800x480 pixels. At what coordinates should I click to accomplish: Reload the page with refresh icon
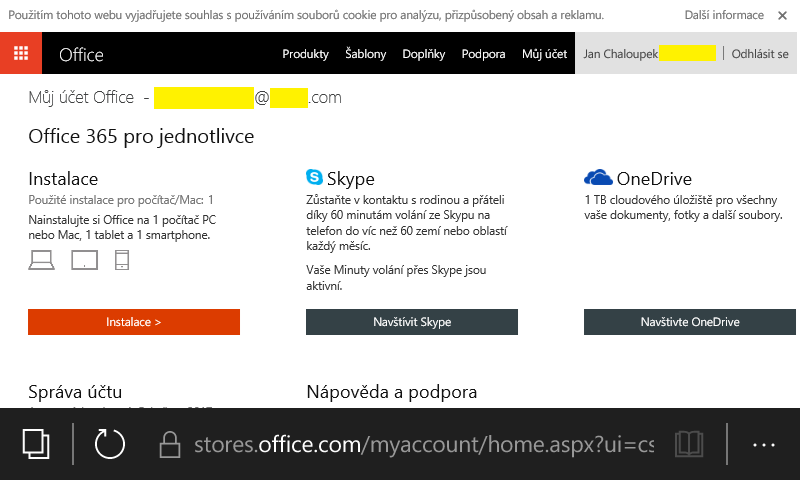click(x=110, y=444)
